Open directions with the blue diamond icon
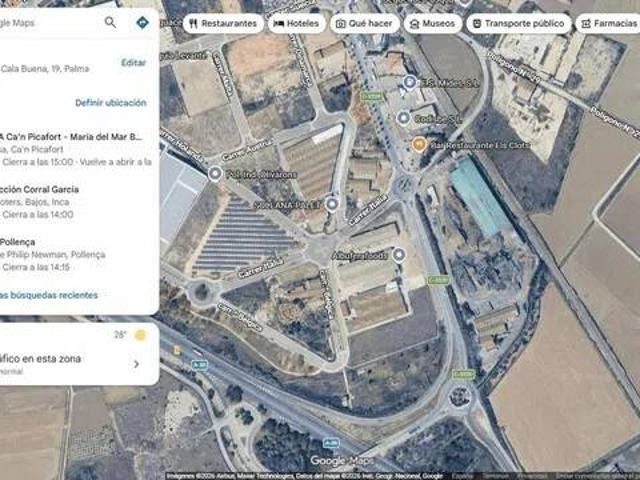 pos(142,22)
